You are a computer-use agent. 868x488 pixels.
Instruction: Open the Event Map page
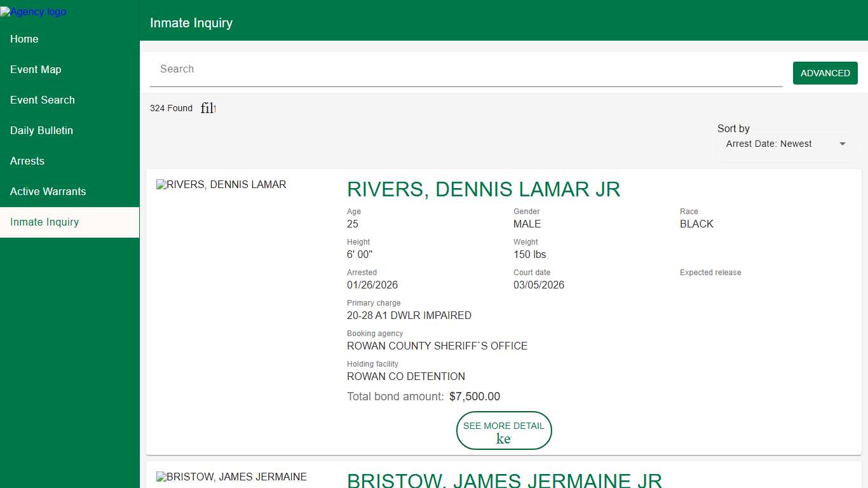(x=35, y=69)
